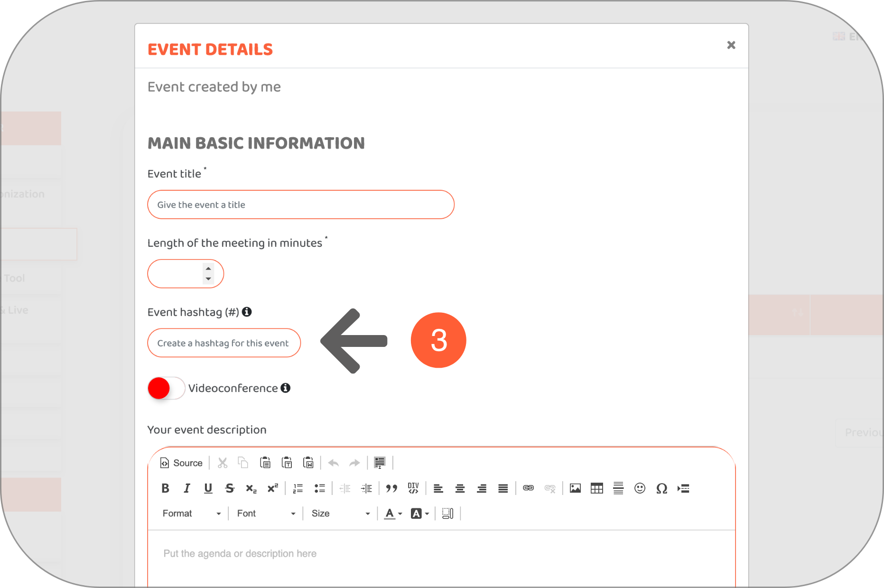Insert a smiley emoticon
Viewport: 884px width, 588px height.
point(640,488)
